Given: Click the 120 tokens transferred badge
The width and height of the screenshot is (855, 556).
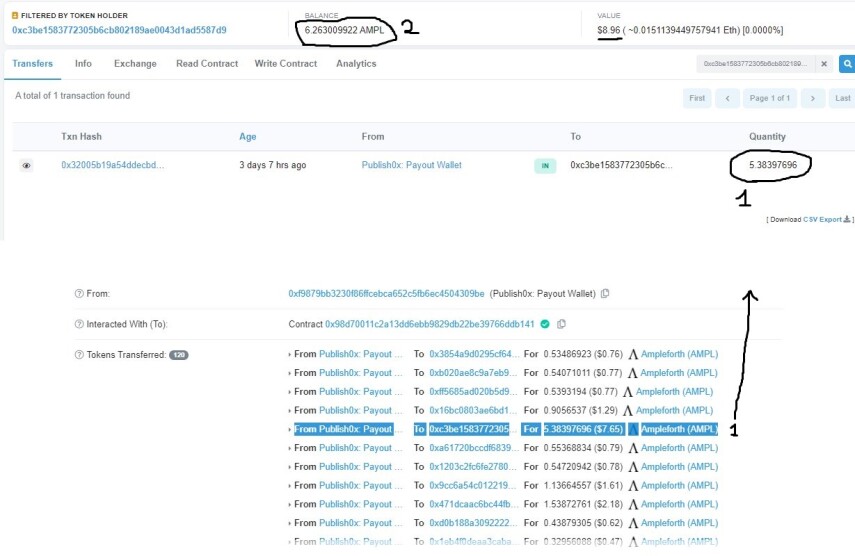Looking at the screenshot, I should [x=178, y=355].
